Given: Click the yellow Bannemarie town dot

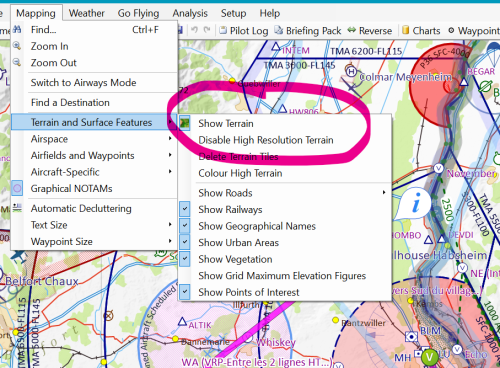Looking at the screenshot, I should pyautogui.click(x=175, y=339).
